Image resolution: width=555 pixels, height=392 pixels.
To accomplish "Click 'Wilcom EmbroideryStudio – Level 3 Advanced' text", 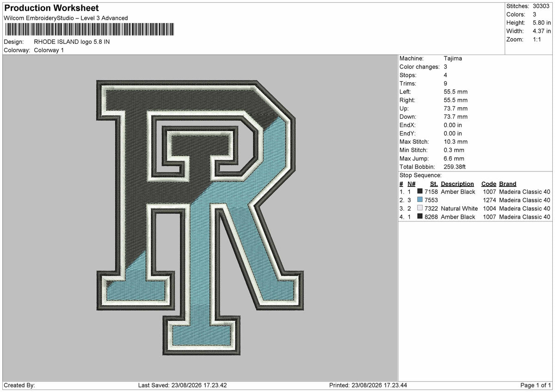I will 66,18.
